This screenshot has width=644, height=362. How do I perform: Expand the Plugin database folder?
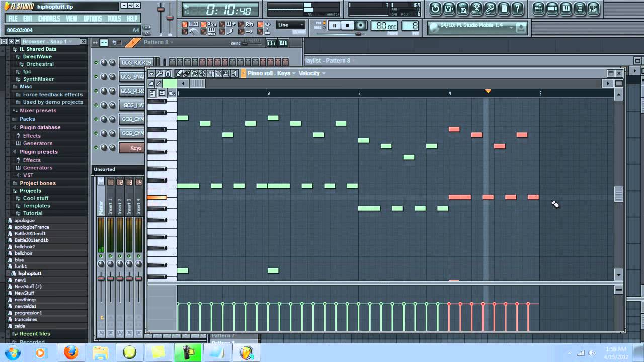tap(40, 127)
